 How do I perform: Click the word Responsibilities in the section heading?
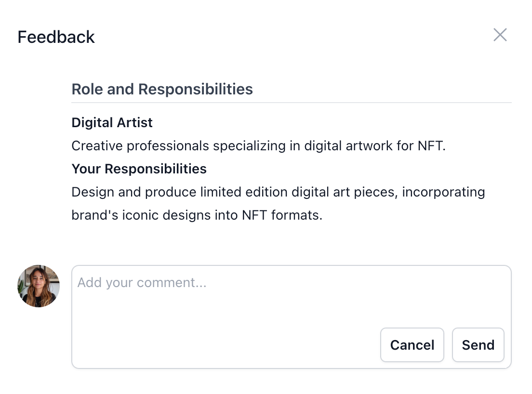tap(195, 89)
